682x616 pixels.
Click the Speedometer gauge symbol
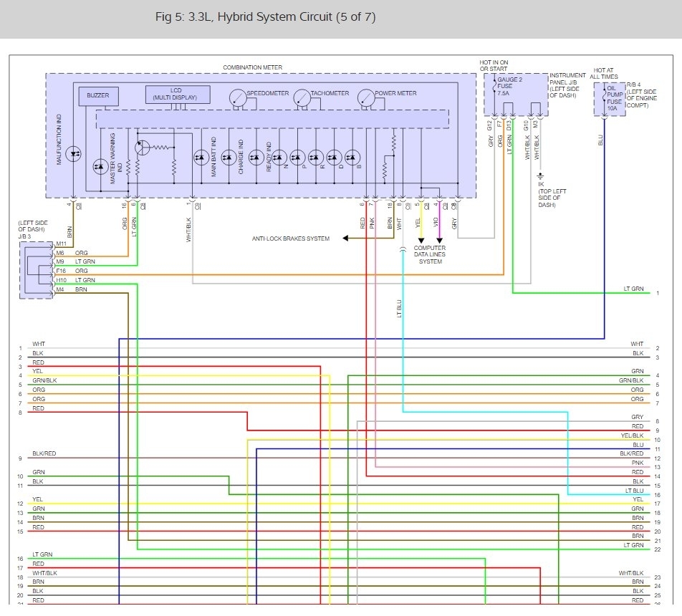238,98
